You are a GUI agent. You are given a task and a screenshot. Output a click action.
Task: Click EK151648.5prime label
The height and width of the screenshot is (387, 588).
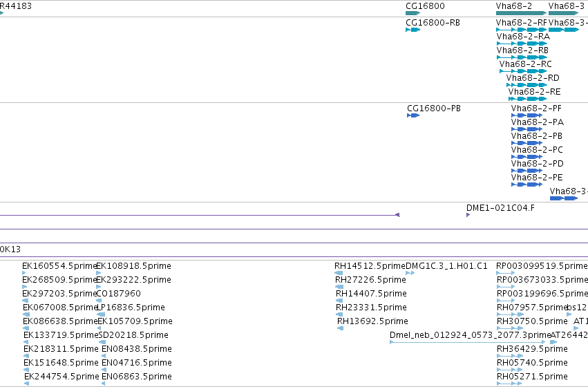(61, 363)
